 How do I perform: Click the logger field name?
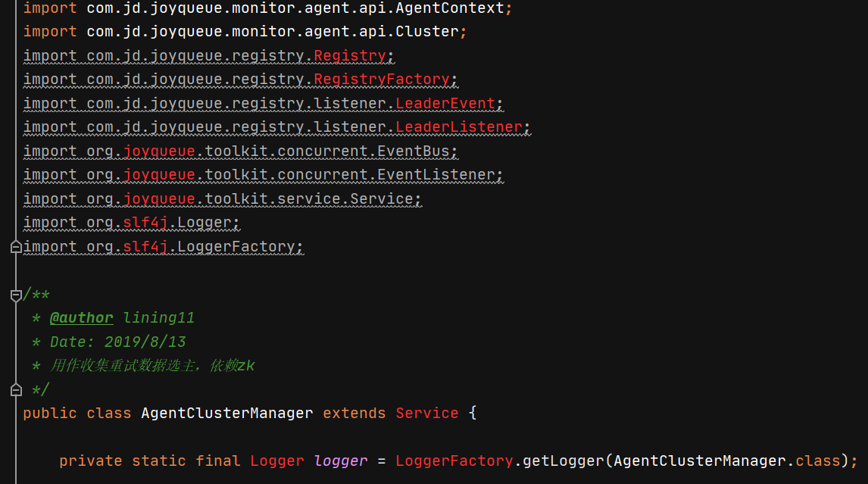(x=340, y=461)
